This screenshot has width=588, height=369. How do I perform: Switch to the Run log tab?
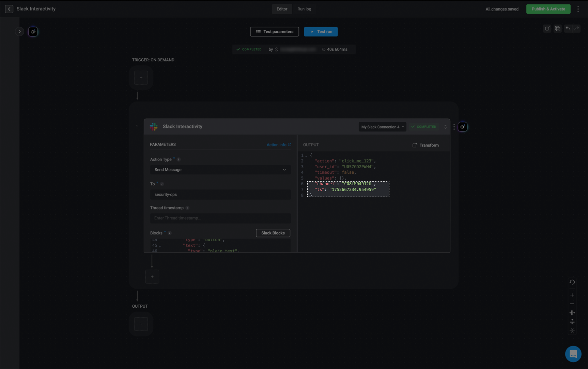pyautogui.click(x=304, y=9)
